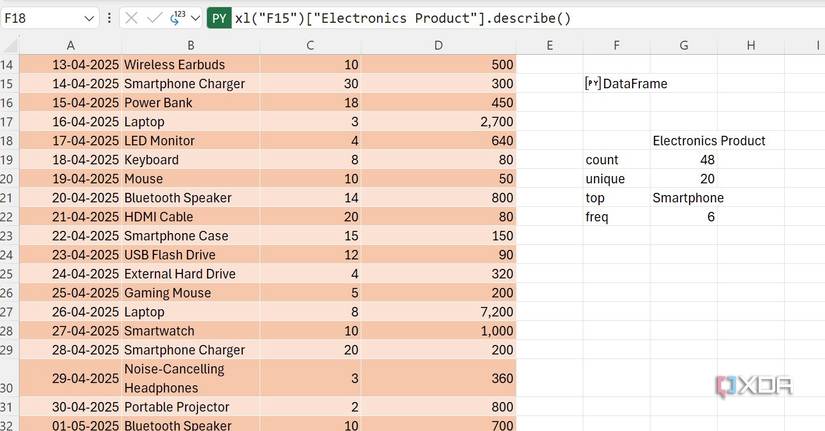
Task: Click the Python card icon beside DataFrame
Action: click(593, 84)
